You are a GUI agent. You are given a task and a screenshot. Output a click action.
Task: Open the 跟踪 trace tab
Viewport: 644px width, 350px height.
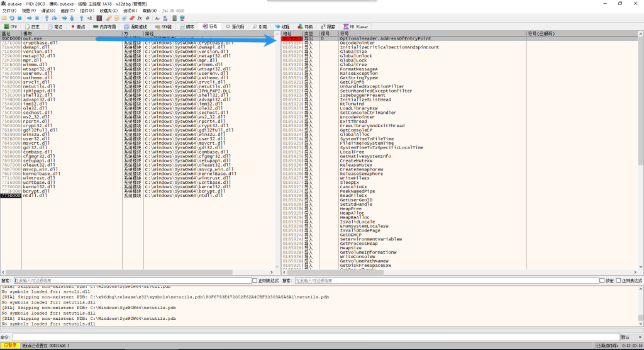pos(328,26)
